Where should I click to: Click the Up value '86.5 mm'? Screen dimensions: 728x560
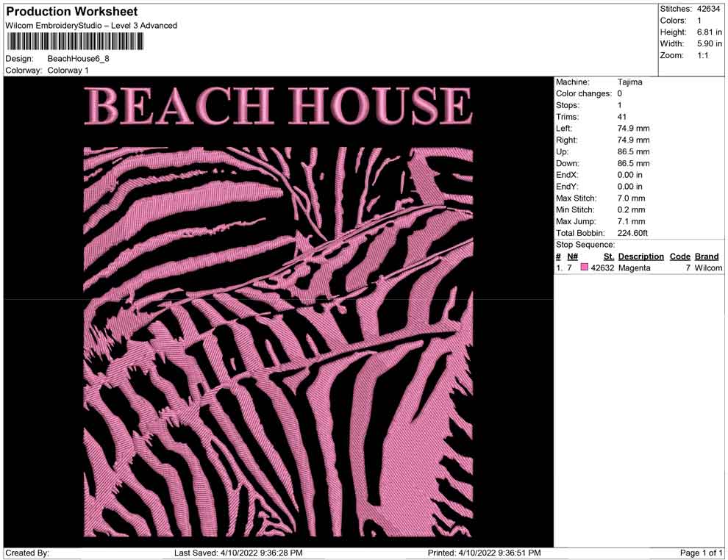point(633,151)
